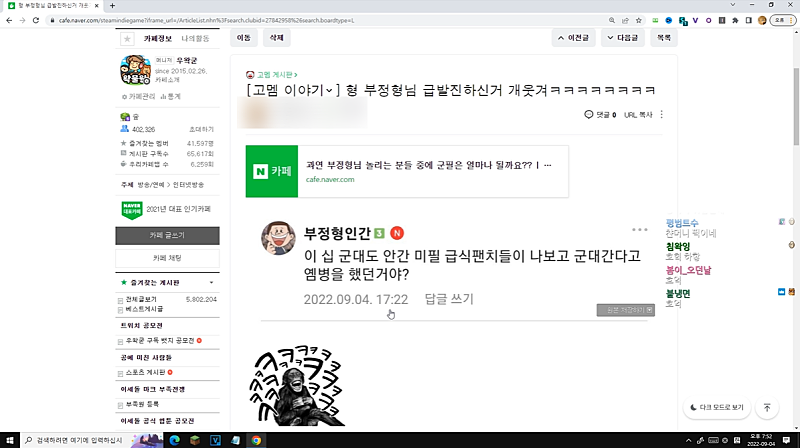Open the 통계 statistics link

[170, 96]
